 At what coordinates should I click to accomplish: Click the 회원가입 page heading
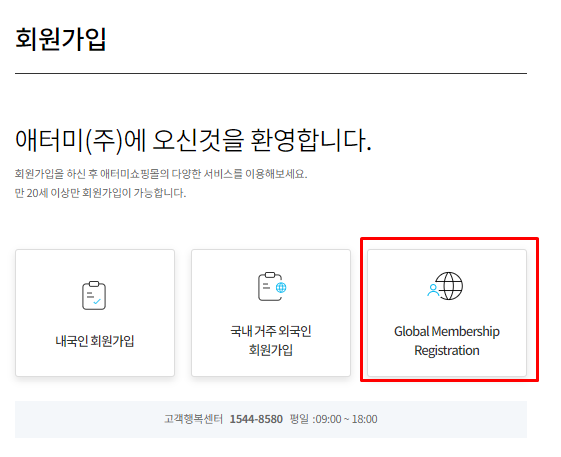[x=61, y=39]
